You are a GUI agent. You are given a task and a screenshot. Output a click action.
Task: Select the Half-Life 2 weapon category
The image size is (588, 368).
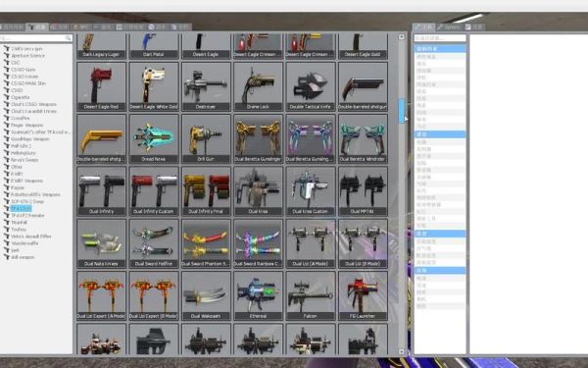(x=22, y=145)
